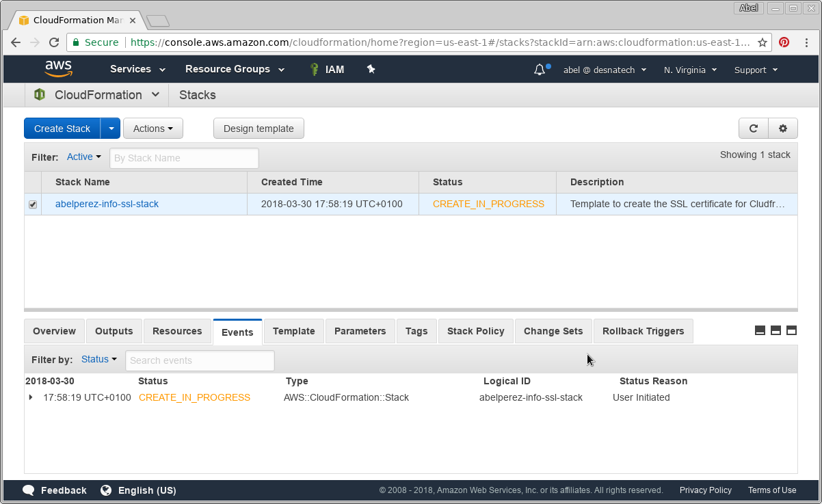Click the User Initiated status reason
Image resolution: width=822 pixels, height=504 pixels.
click(x=641, y=397)
